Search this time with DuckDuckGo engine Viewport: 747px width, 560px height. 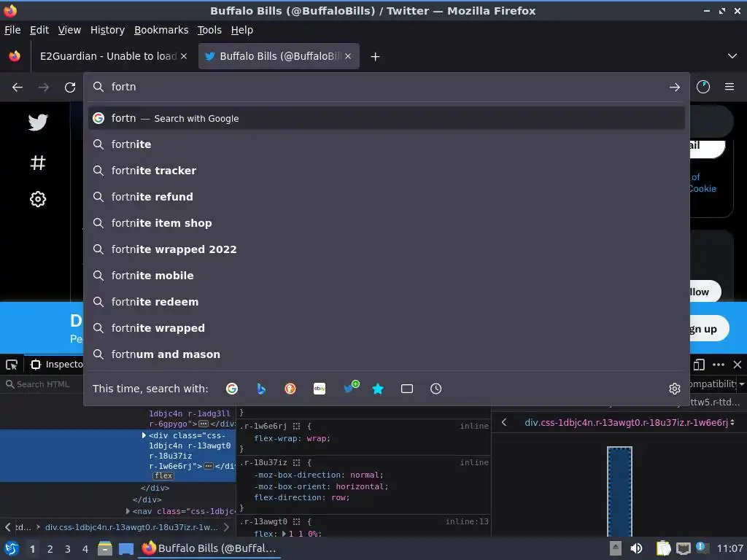pyautogui.click(x=290, y=389)
